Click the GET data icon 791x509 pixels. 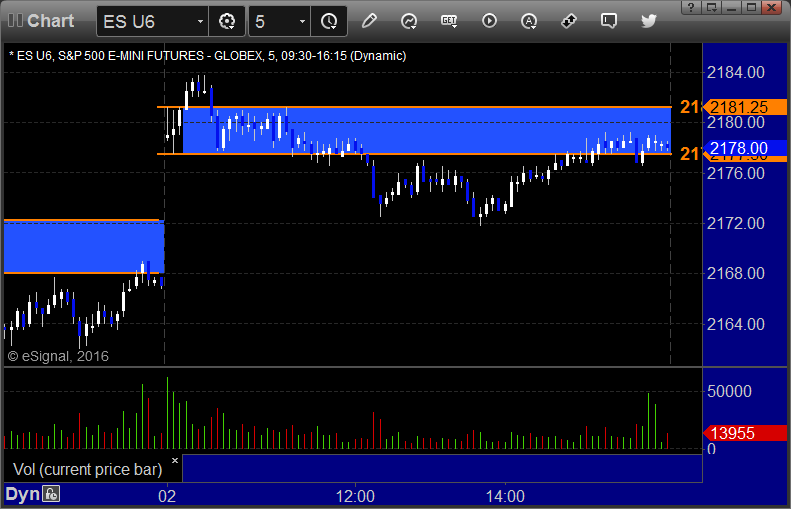point(449,21)
